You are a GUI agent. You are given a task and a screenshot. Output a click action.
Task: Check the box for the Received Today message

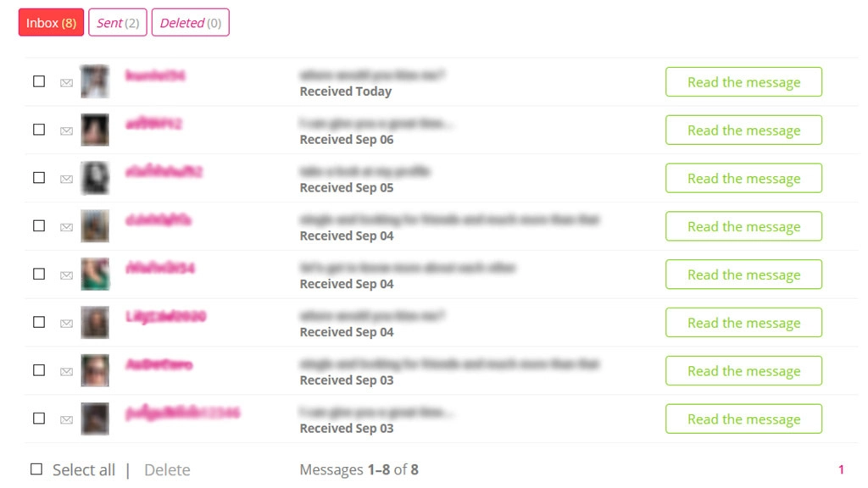tap(39, 81)
